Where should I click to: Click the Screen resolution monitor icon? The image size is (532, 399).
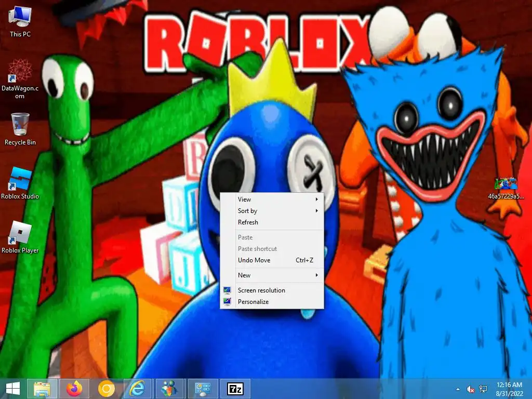click(227, 290)
